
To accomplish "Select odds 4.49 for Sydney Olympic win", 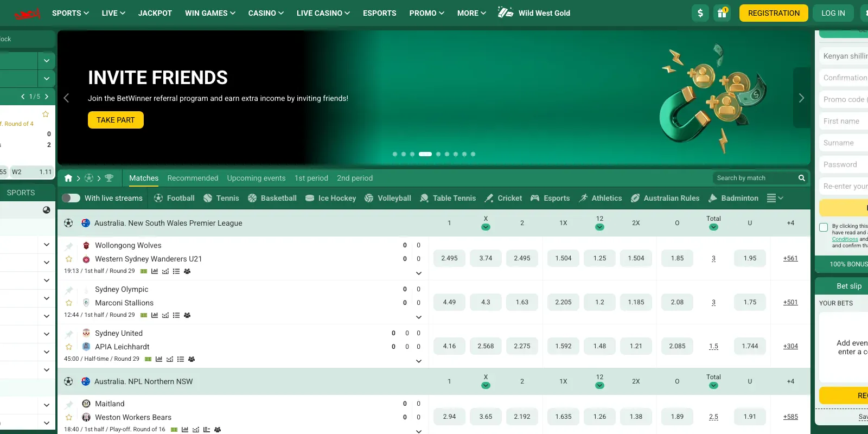I will pyautogui.click(x=449, y=302).
